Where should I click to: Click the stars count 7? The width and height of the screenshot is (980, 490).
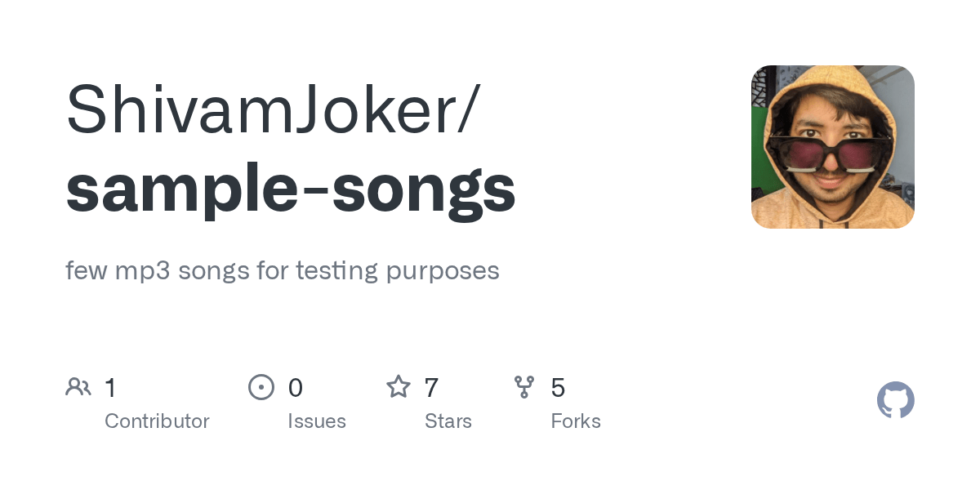[x=432, y=387]
